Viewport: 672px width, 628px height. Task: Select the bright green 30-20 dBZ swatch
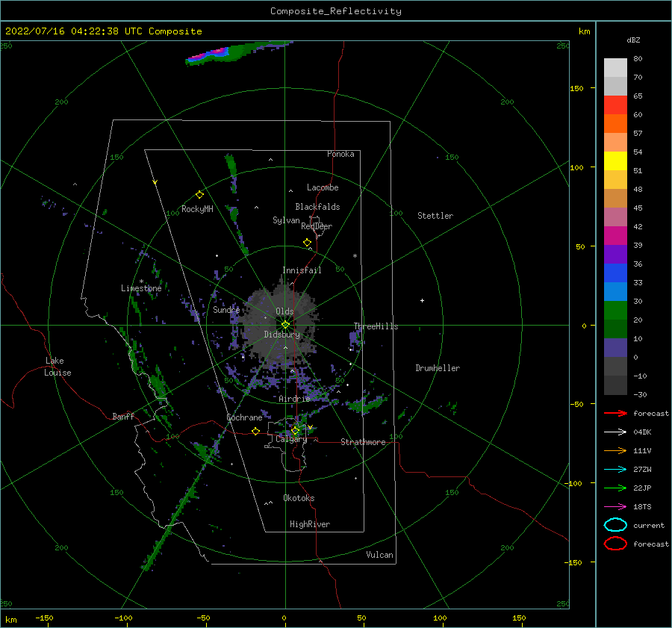pos(615,311)
